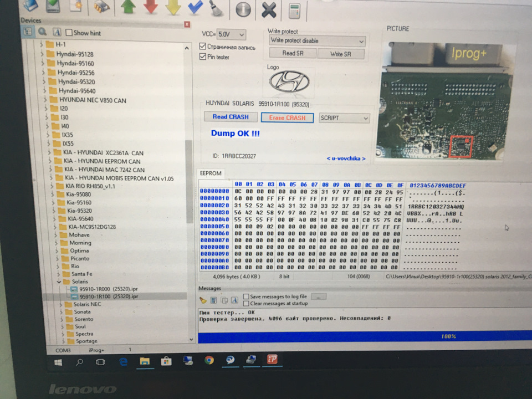Close the Devices panel with red X
This screenshot has height=399, width=532.
(x=187, y=24)
